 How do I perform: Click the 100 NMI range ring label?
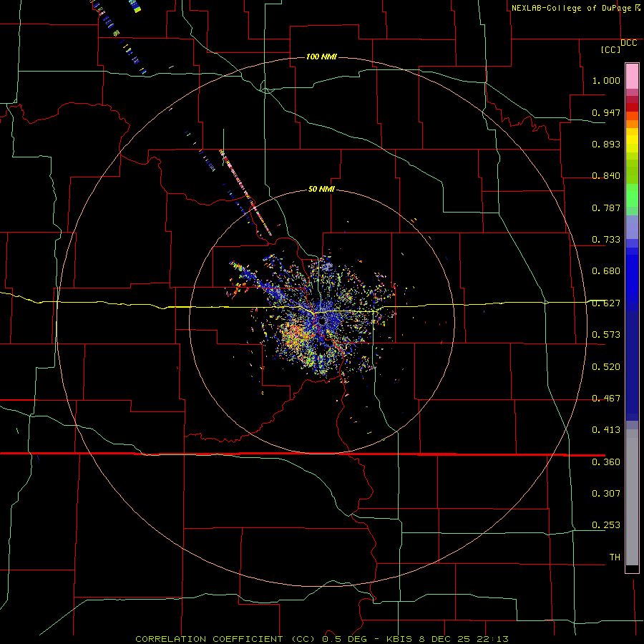click(321, 57)
